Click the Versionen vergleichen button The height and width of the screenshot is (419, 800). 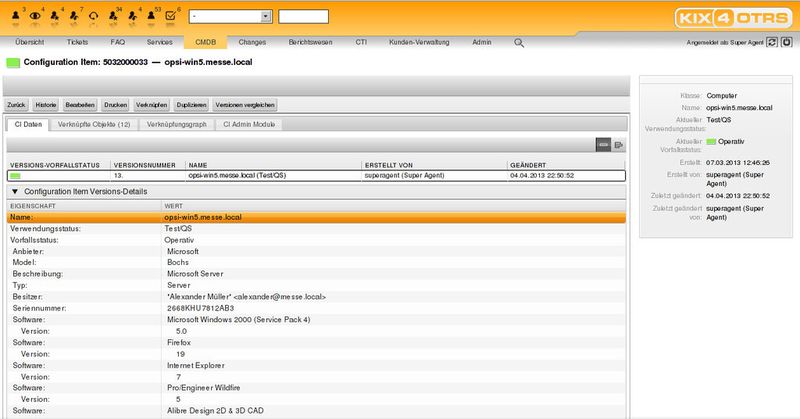(245, 105)
